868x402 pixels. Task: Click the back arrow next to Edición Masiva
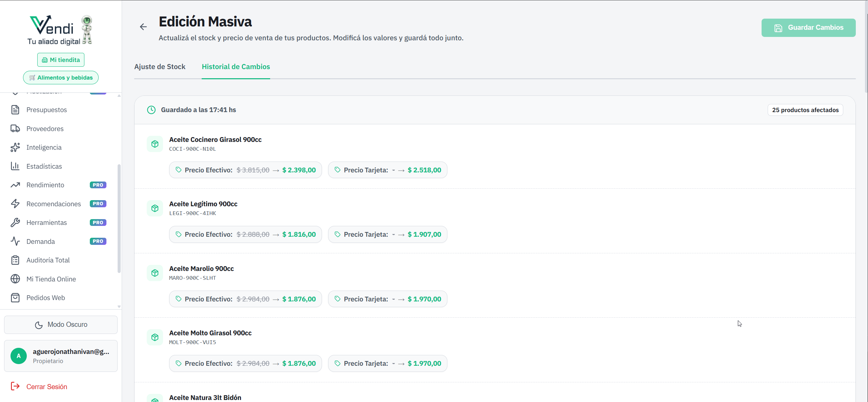(x=143, y=27)
